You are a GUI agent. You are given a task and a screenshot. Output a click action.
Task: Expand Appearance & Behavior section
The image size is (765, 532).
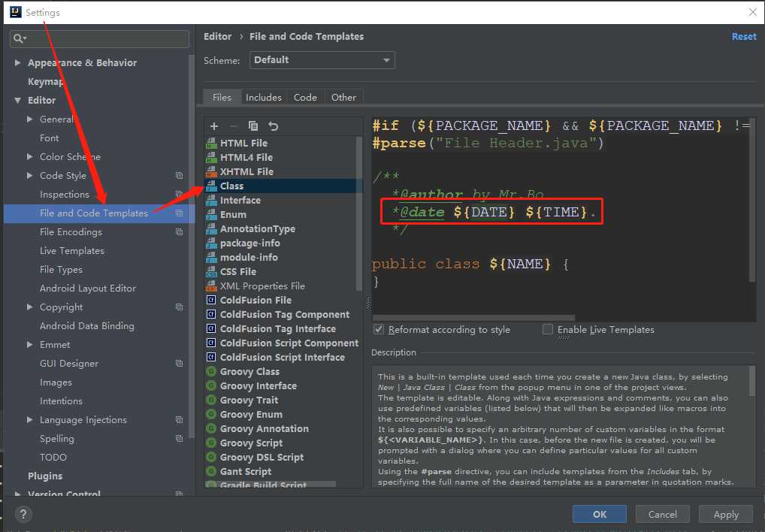click(x=17, y=62)
